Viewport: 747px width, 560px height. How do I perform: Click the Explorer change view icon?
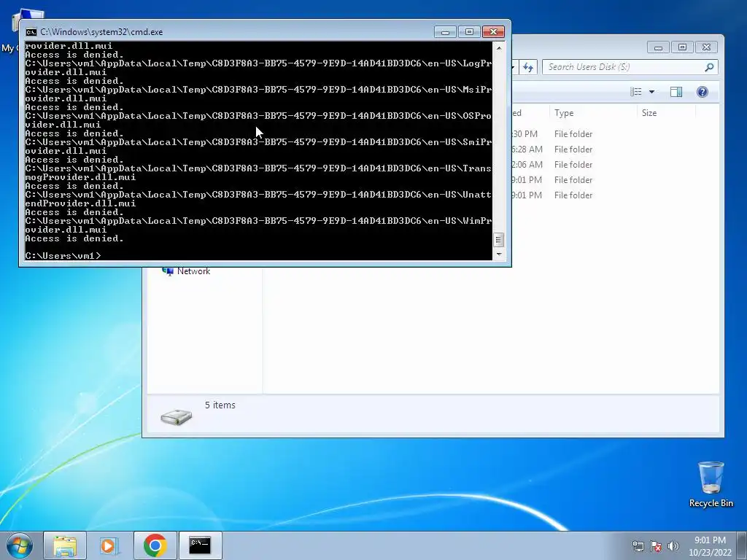pos(635,92)
